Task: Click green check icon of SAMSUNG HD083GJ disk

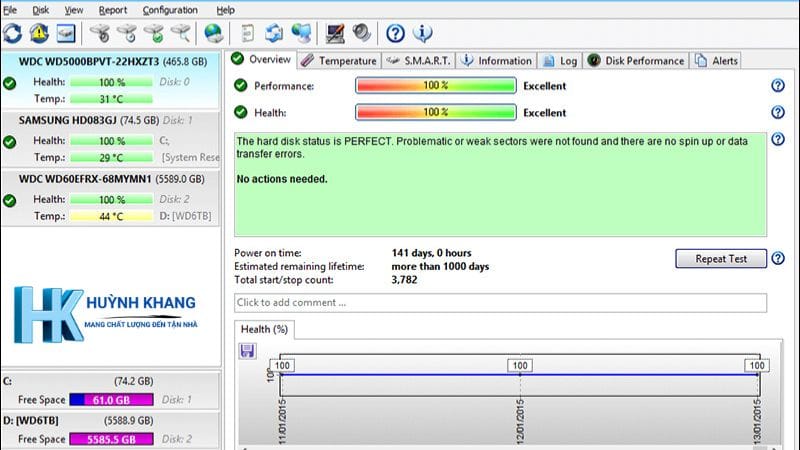Action: pyautogui.click(x=9, y=142)
